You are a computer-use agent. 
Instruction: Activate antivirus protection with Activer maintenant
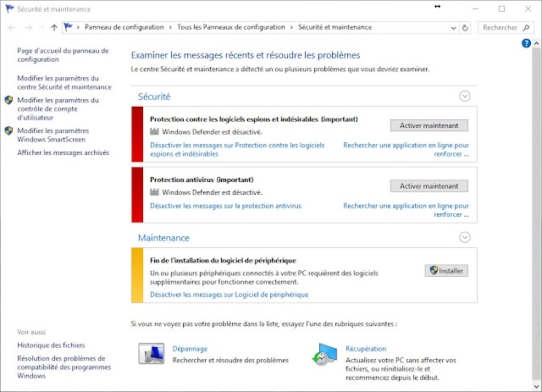tap(429, 186)
